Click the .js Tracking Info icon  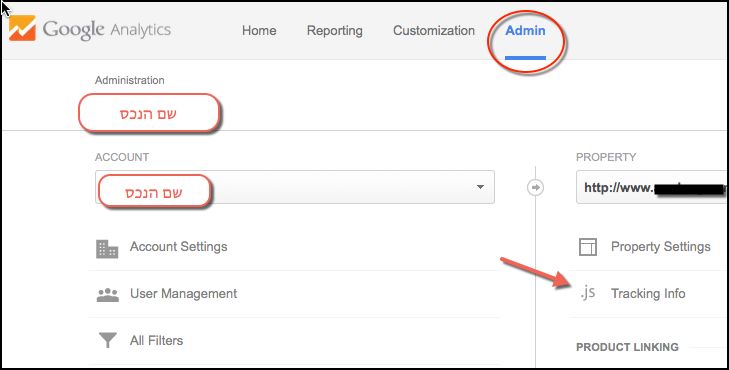(588, 293)
